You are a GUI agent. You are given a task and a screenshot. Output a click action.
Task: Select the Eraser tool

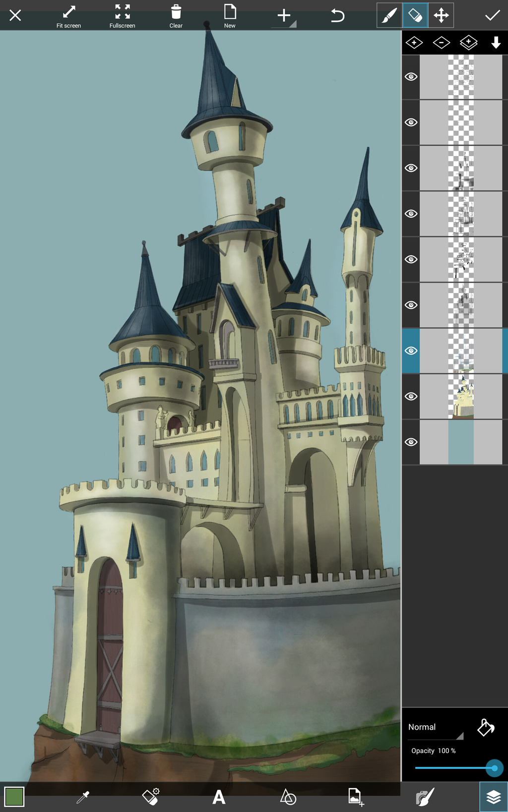[x=415, y=15]
